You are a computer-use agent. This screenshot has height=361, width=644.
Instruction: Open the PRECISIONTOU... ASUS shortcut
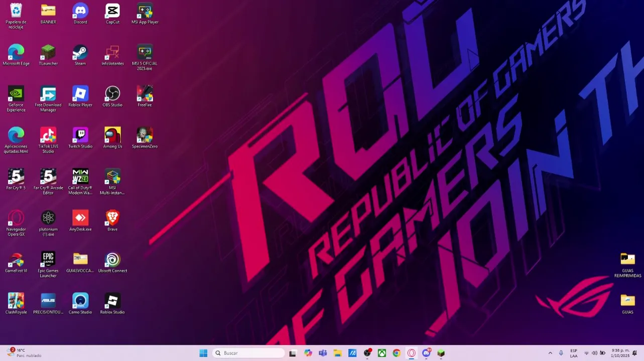point(48,304)
